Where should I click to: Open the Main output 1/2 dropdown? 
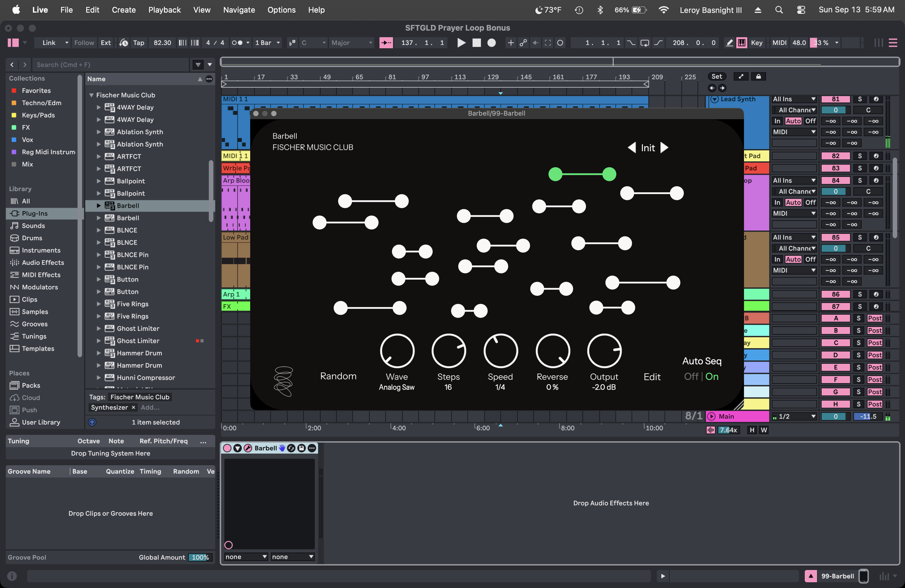[794, 416]
